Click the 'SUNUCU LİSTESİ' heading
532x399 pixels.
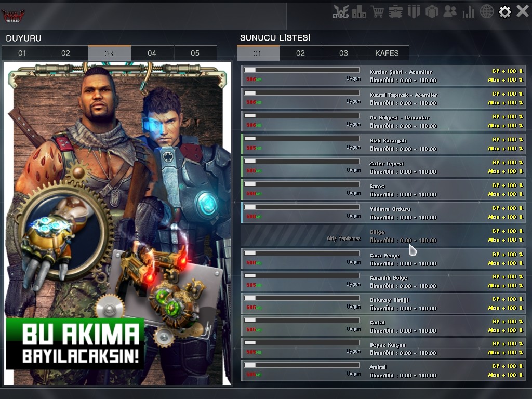point(275,37)
